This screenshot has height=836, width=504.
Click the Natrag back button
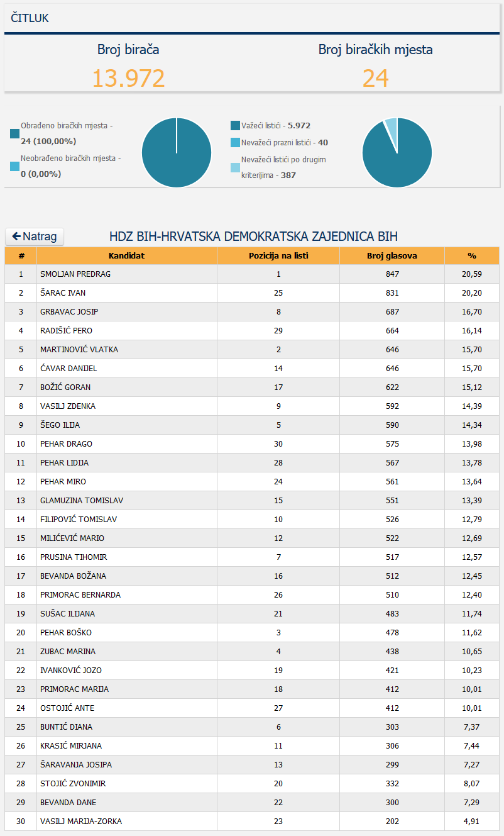pyautogui.click(x=35, y=237)
